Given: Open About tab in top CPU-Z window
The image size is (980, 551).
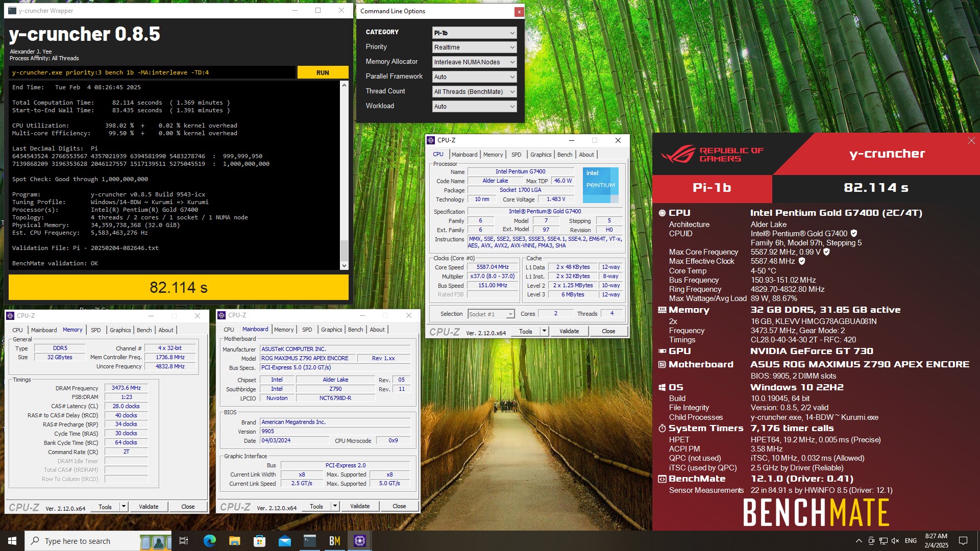Looking at the screenshot, I should coord(586,155).
